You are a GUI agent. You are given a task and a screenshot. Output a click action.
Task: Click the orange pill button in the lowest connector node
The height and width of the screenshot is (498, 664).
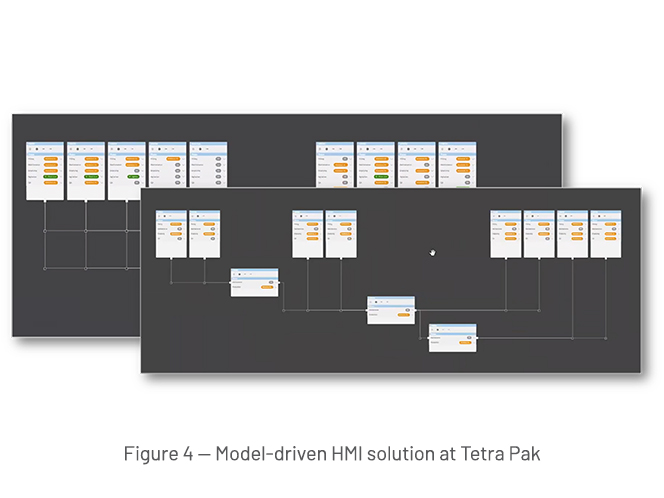coord(465,342)
